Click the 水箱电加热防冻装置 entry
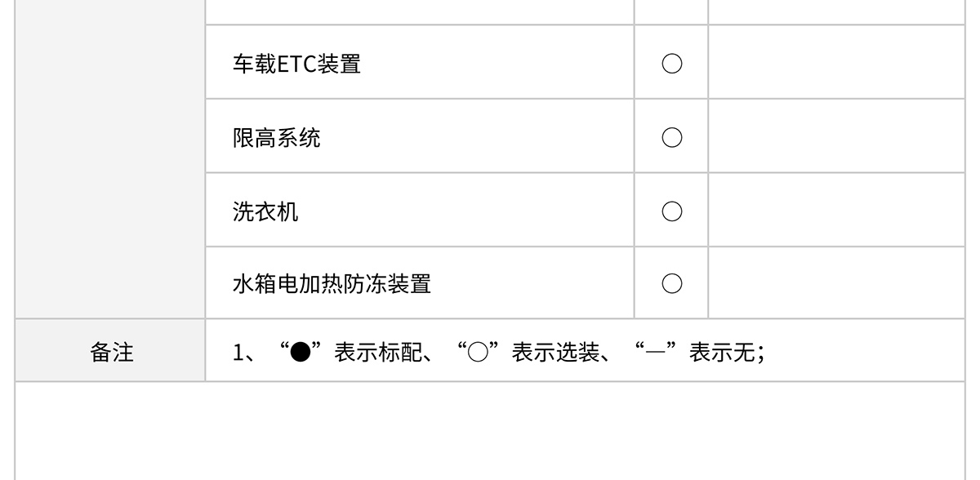980x480 pixels. pyautogui.click(x=332, y=283)
